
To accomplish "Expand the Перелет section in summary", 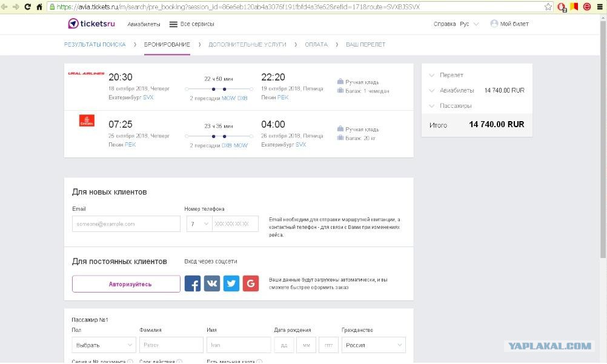I will click(432, 75).
